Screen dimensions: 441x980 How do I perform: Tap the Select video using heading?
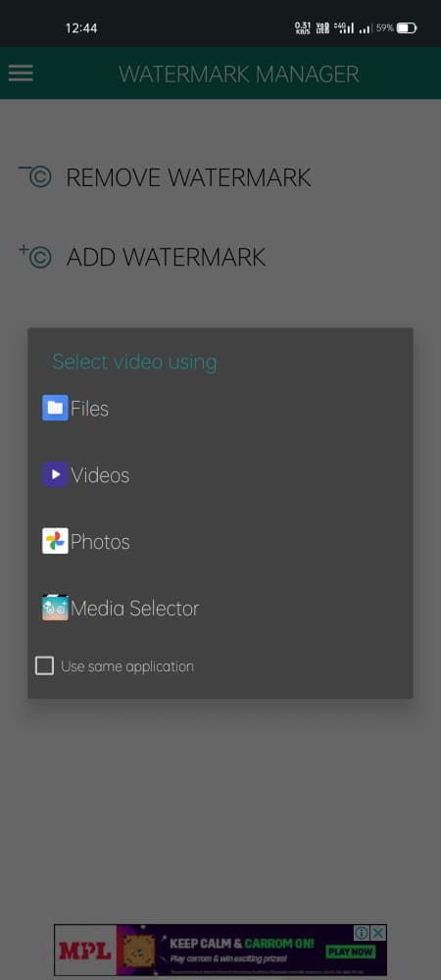(135, 362)
